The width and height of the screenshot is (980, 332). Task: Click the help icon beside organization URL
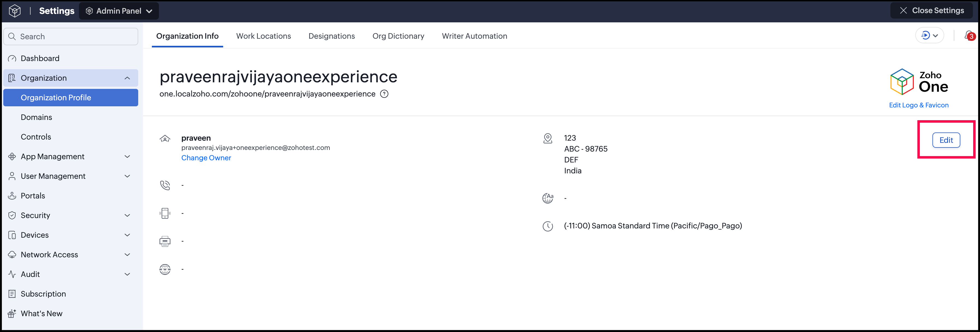[x=384, y=94]
